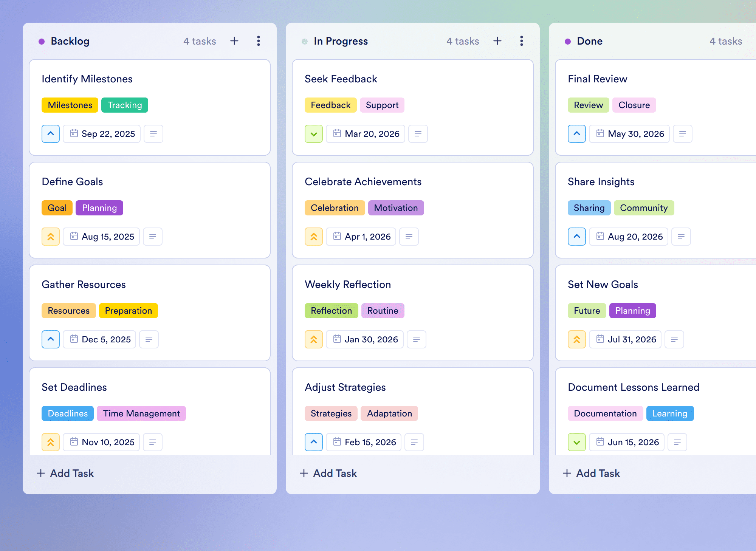
Task: Open description icon on Gather Resources card
Action: point(149,339)
